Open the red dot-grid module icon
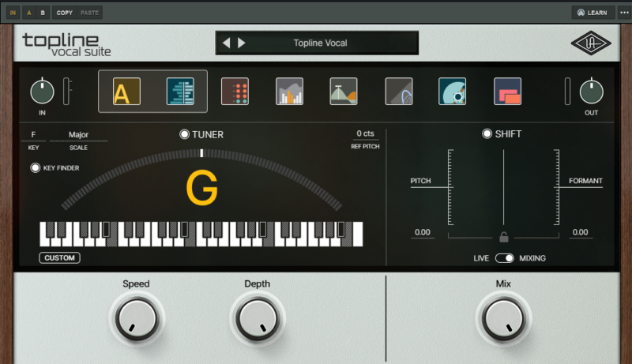Screen dimensions: 632x364 tap(235, 92)
